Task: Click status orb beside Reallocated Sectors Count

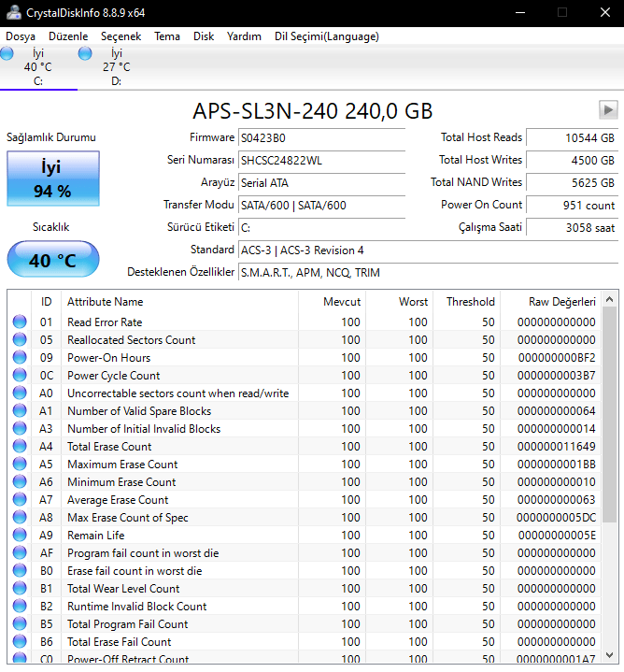Action: [20, 340]
